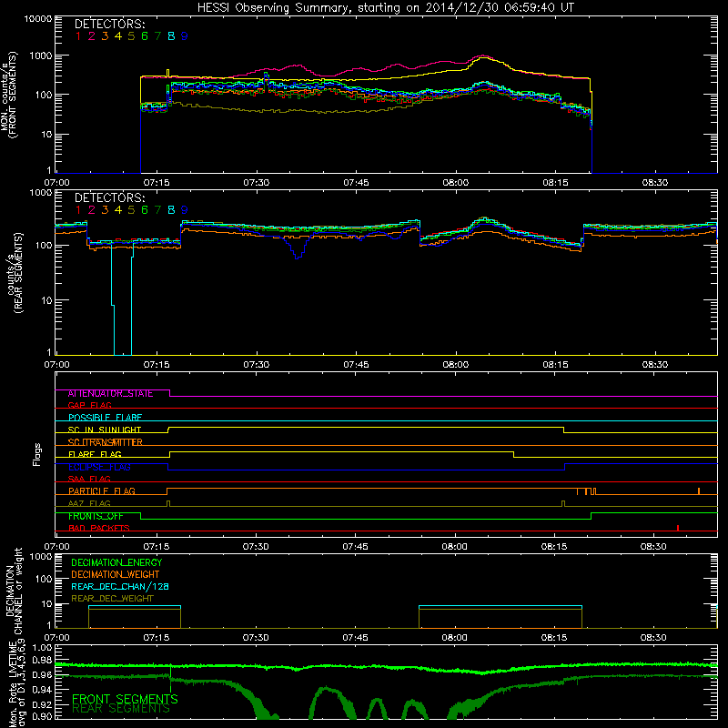
Task: Click the 'FRONT SEGMENTS' livetime legend label
Action: pyautogui.click(x=125, y=699)
